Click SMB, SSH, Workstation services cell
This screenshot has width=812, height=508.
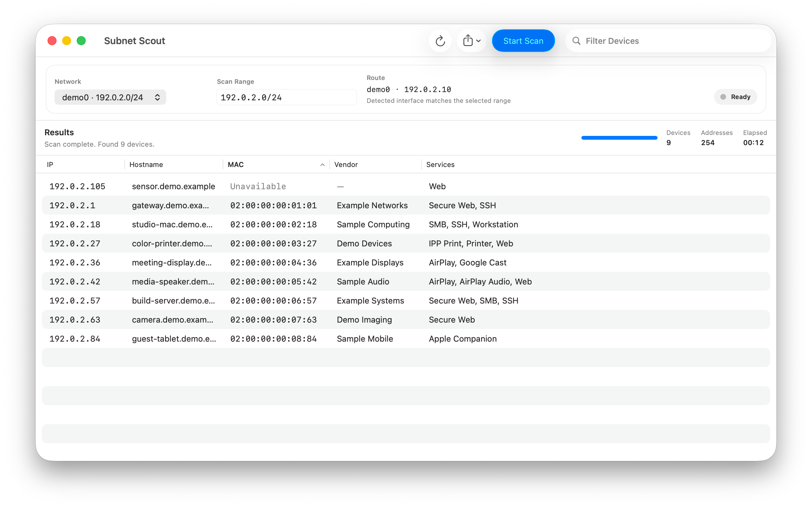[x=474, y=224]
